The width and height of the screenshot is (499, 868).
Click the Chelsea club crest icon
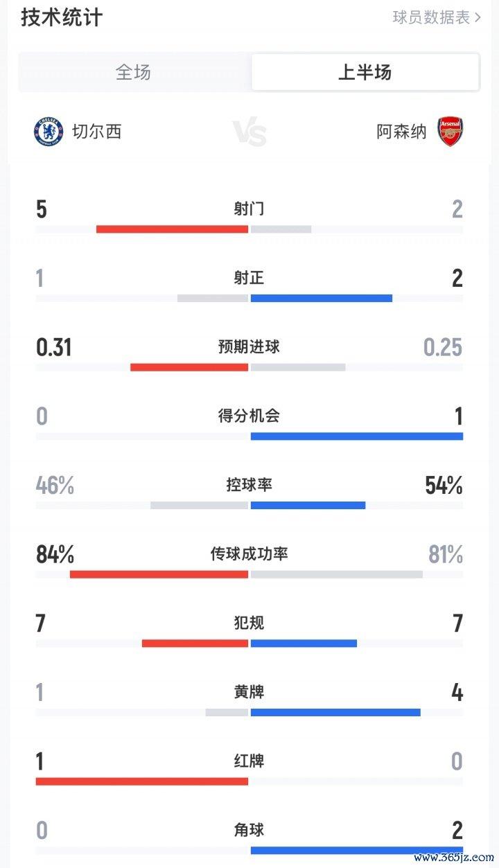click(x=49, y=132)
